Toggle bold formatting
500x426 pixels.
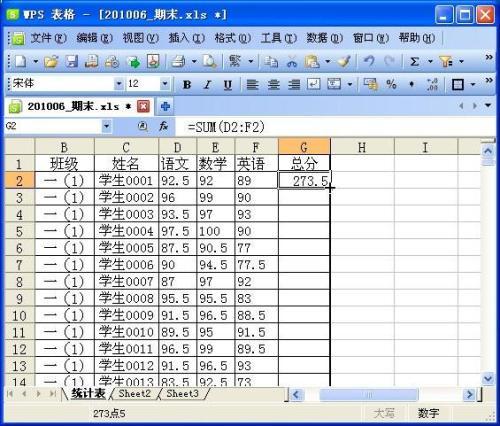[x=187, y=85]
